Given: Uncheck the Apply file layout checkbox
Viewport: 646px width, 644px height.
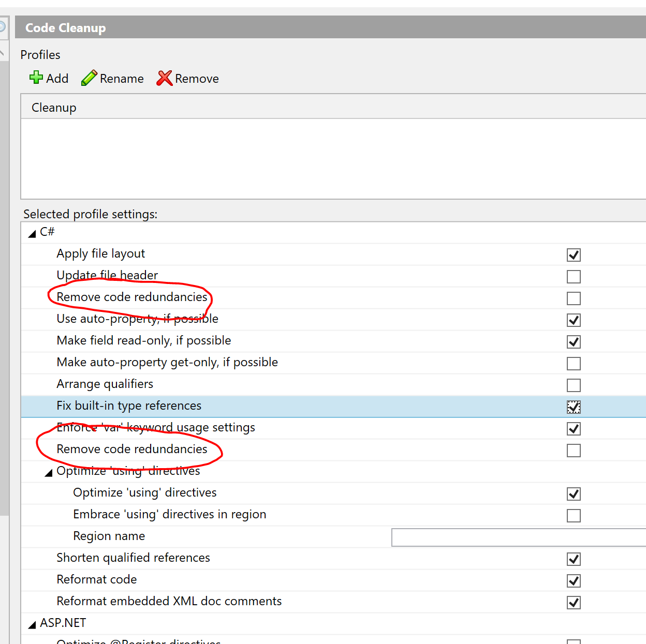Looking at the screenshot, I should 574,255.
